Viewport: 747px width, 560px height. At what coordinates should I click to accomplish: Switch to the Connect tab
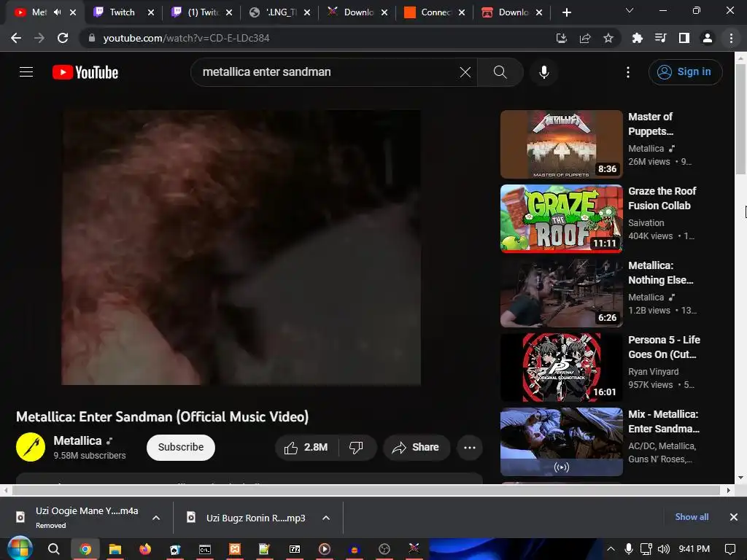click(x=435, y=12)
